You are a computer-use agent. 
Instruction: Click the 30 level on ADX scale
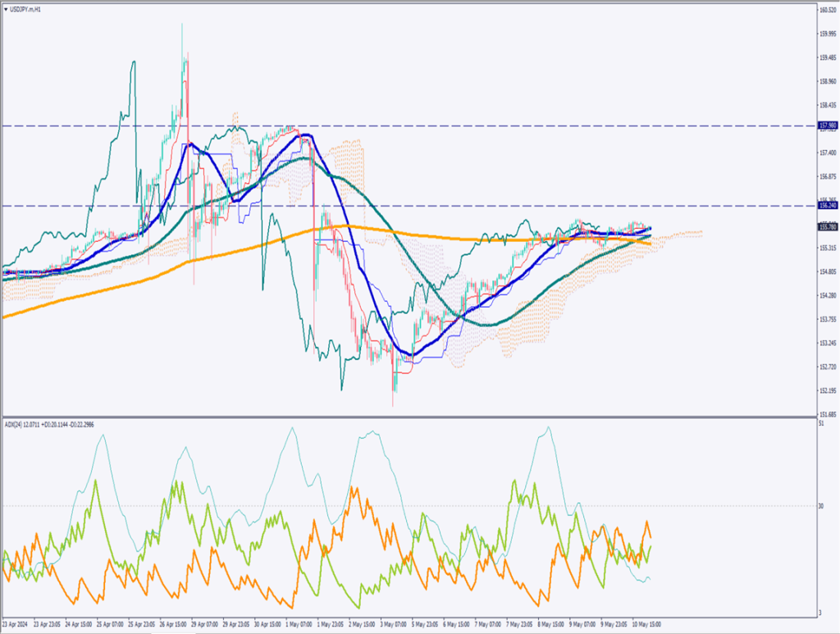point(821,506)
